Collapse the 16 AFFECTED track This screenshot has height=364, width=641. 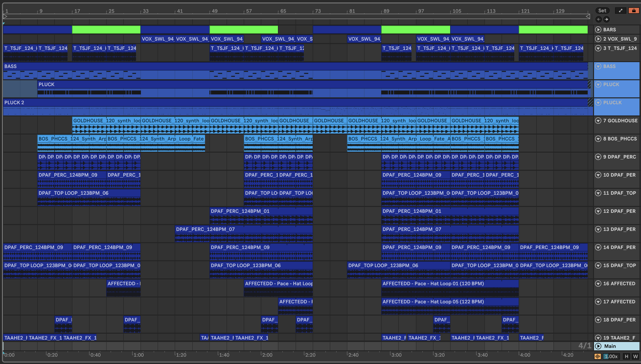(x=598, y=284)
